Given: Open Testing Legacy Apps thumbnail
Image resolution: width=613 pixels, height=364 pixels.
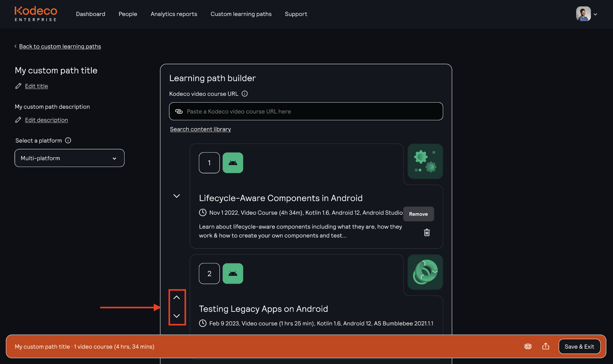Looking at the screenshot, I should pyautogui.click(x=425, y=272).
